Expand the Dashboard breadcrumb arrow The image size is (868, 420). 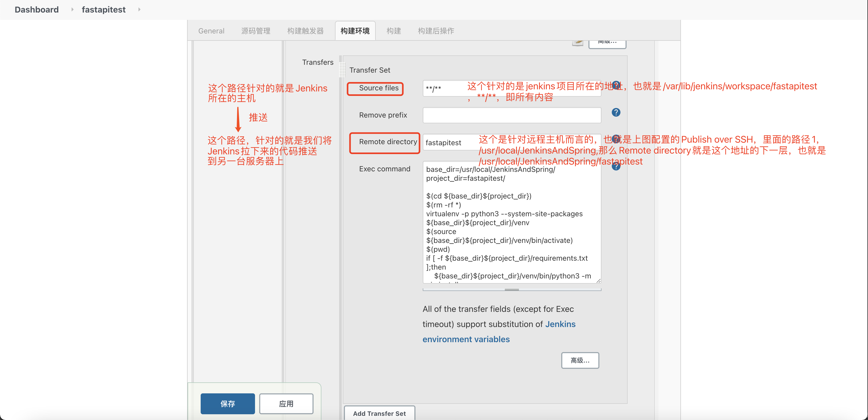(x=72, y=9)
